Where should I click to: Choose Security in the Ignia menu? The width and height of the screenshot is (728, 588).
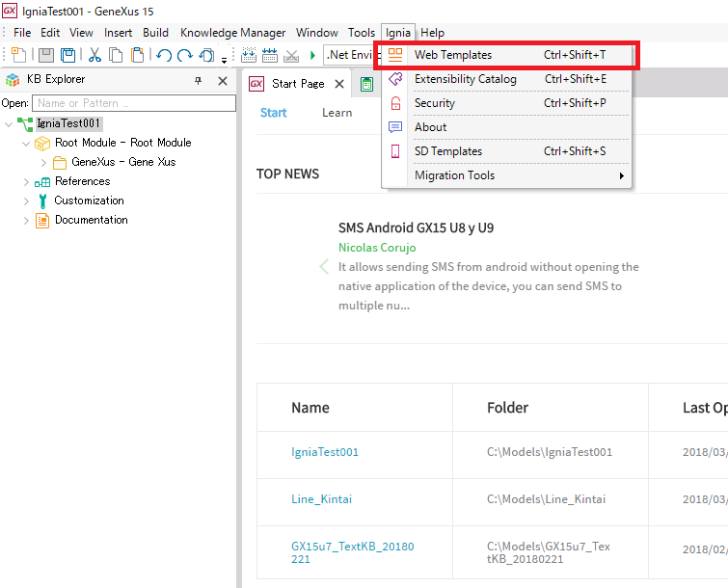506,103
